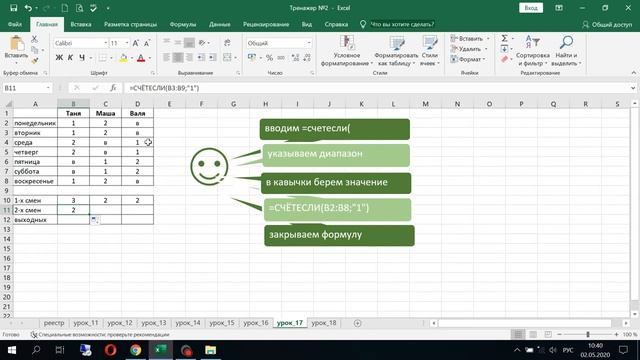Click the zoom slider handle
The image size is (640, 360).
pyautogui.click(x=588, y=334)
